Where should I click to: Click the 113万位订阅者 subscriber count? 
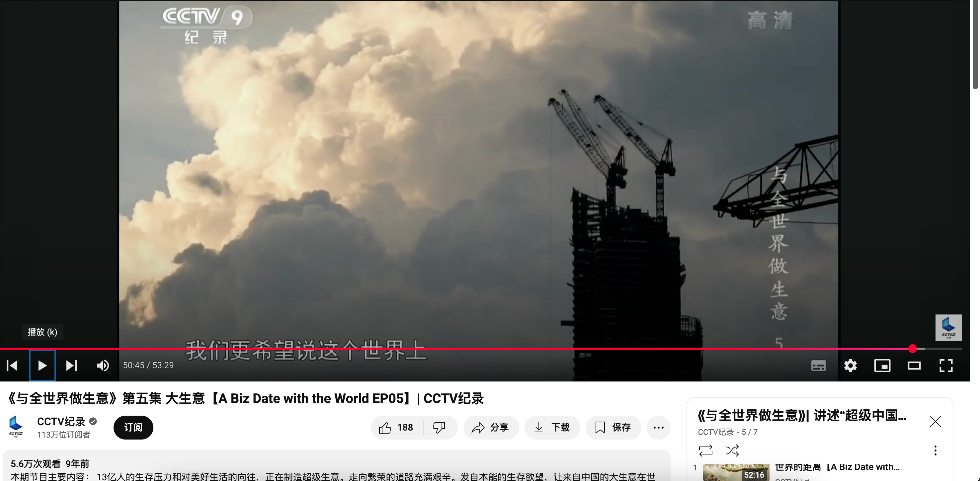tap(63, 435)
